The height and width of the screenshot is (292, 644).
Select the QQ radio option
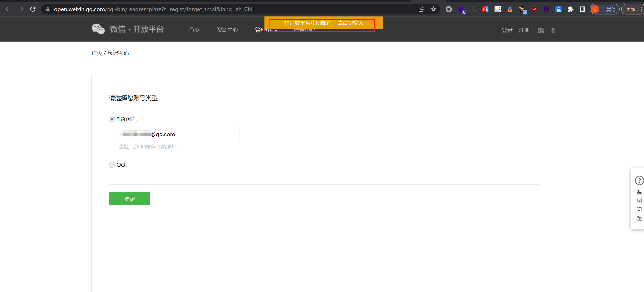click(x=112, y=165)
